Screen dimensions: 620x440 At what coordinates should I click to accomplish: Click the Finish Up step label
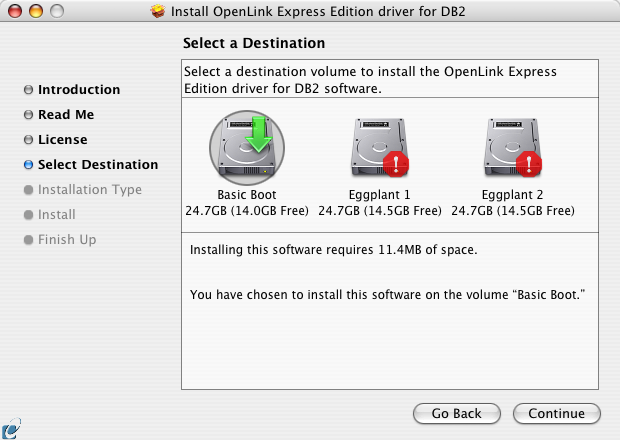point(67,240)
